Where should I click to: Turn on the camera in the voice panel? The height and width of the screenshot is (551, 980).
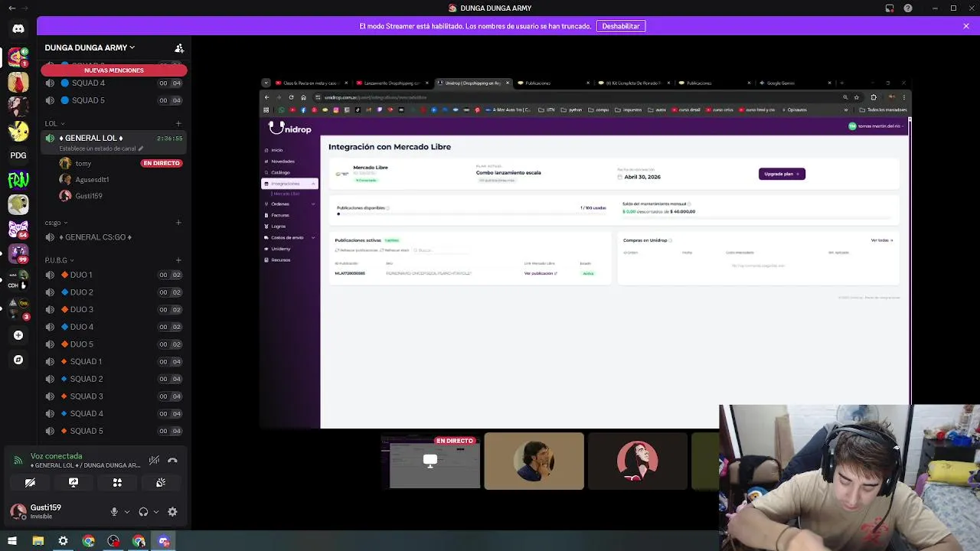(x=30, y=483)
